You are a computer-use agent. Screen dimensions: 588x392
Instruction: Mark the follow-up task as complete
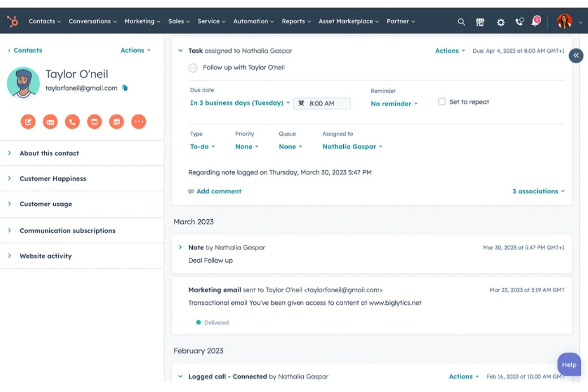coord(193,68)
